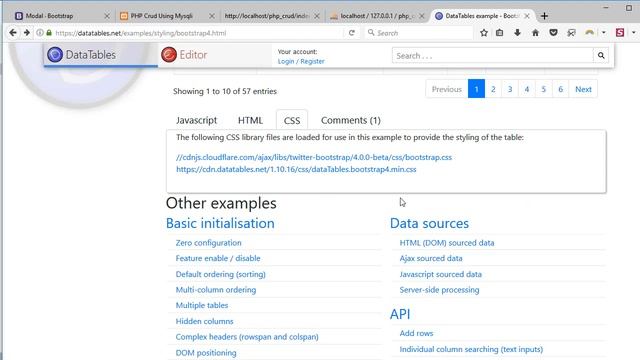Open Server-side processing example
Screen dimensions: 640x360
tap(439, 290)
